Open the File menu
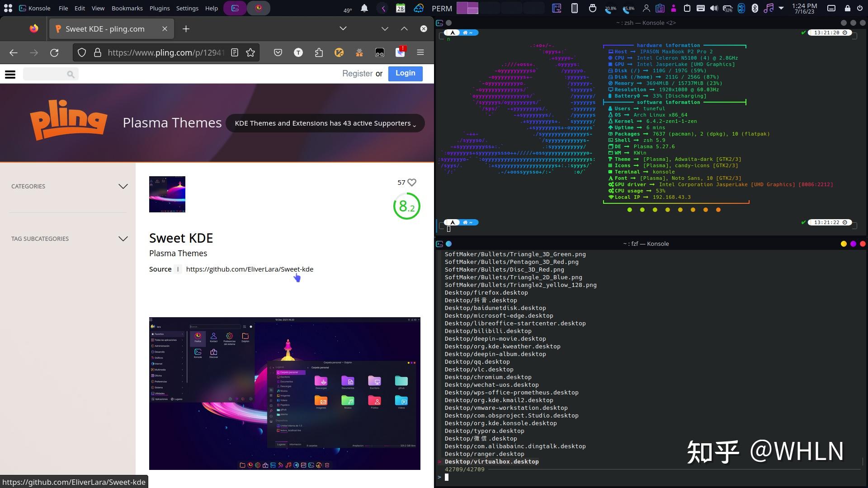868x488 pixels. (63, 8)
